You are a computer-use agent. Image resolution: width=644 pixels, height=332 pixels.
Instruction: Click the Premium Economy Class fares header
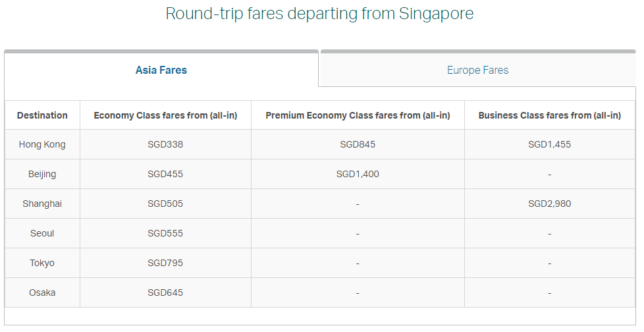[x=358, y=115]
